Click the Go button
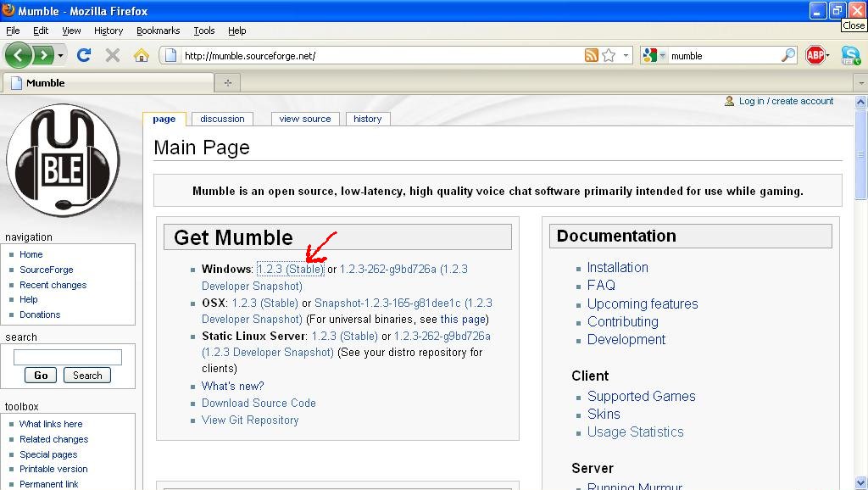 [x=41, y=375]
